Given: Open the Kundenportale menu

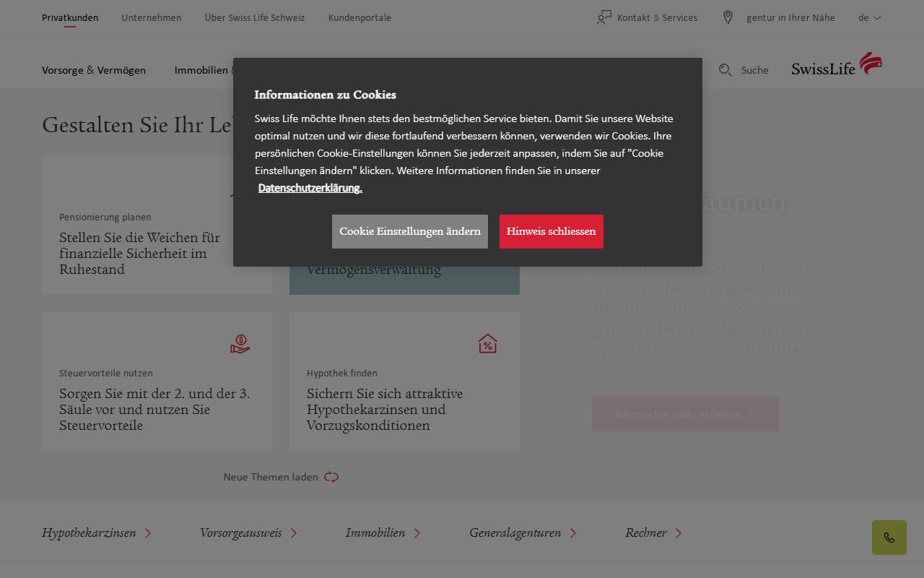Looking at the screenshot, I should [360, 17].
